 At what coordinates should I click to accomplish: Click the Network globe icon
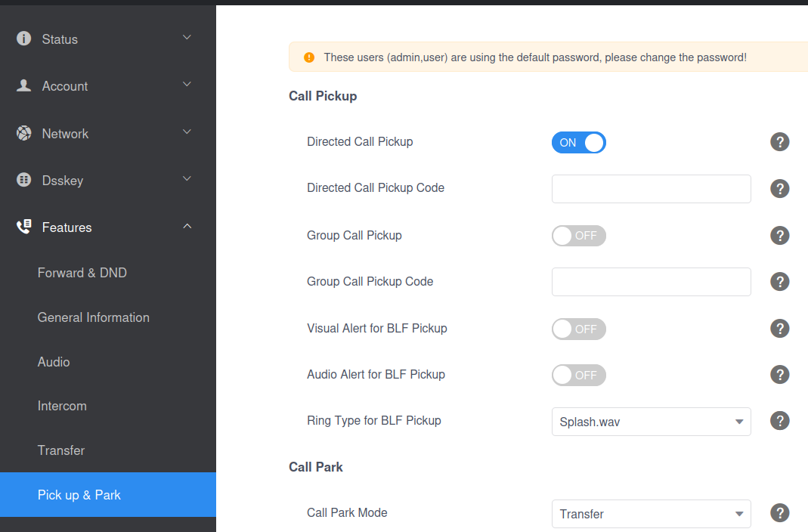(23, 134)
